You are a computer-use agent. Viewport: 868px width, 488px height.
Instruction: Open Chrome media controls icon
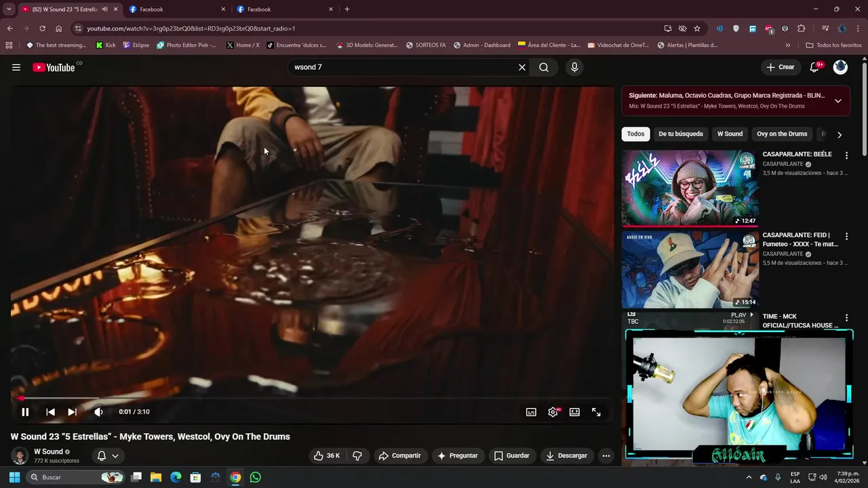[825, 28]
